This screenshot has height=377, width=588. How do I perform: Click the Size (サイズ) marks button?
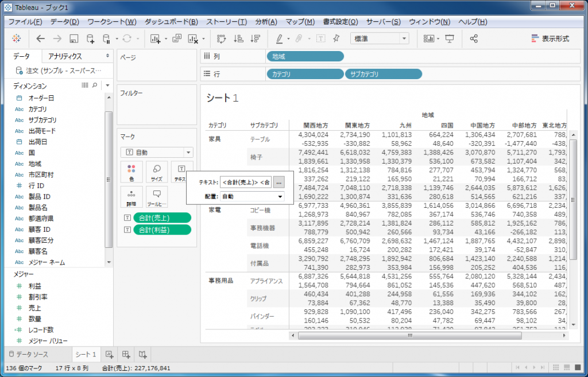tap(157, 172)
